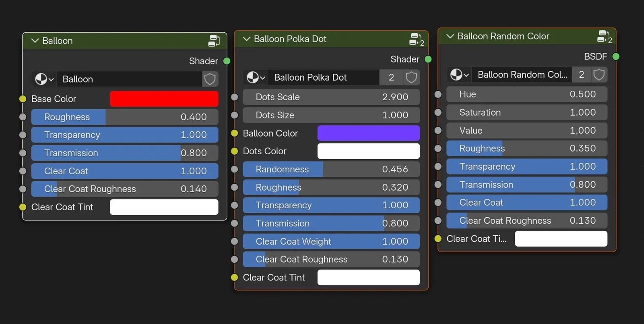Click the Base Color input socket on Balloon node

pos(23,99)
